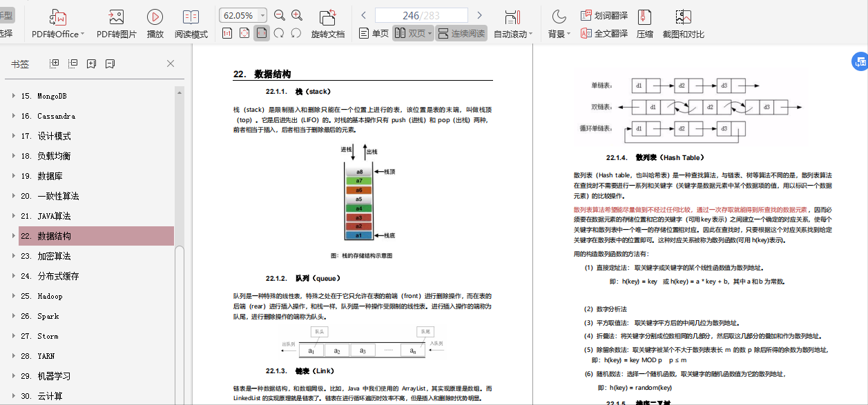This screenshot has height=405, width=868.
Task: Expand the 17. 设计模式 bookmark arrow
Action: [13, 136]
